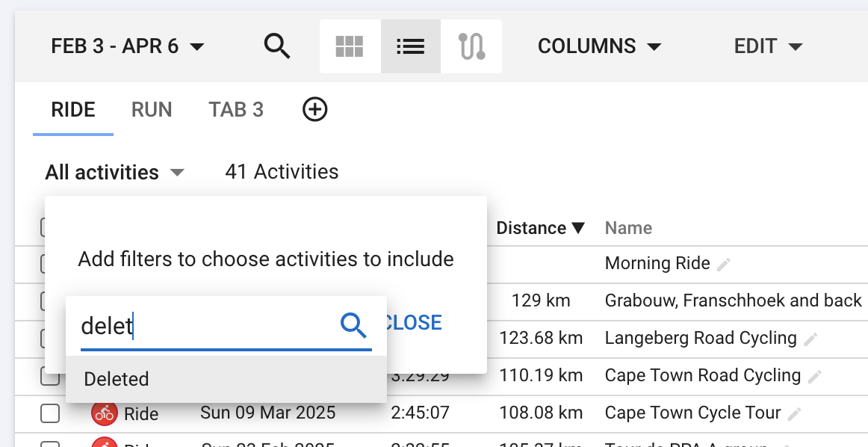Edit the Langeberg Road Cycling name pencil
The image size is (868, 447).
810,339
